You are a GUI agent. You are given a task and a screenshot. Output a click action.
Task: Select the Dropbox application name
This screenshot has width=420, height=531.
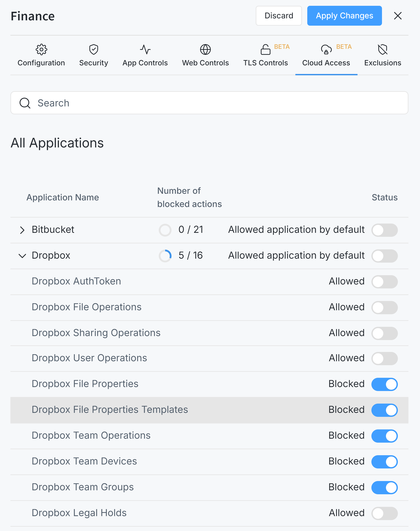pyautogui.click(x=51, y=255)
